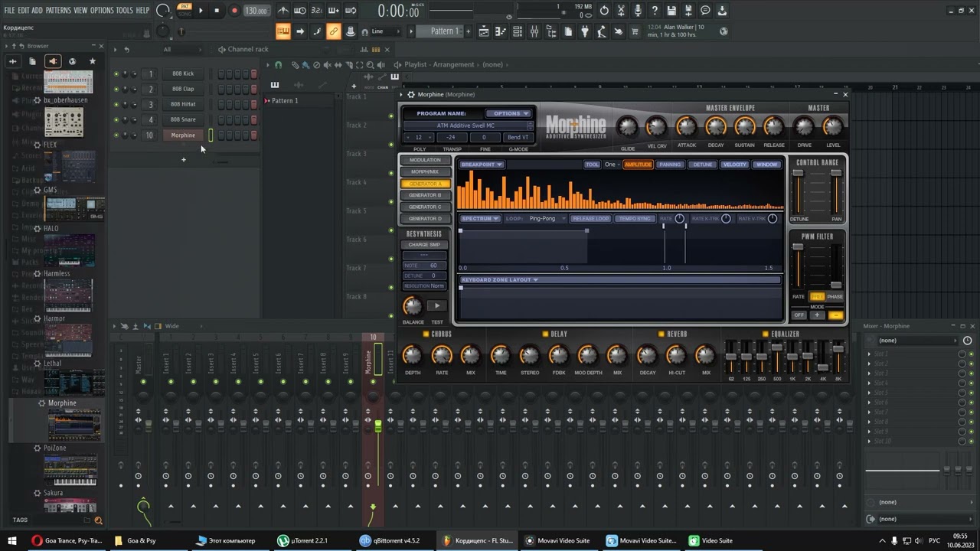Click the star favorites icon in Browser
Screen dimensions: 980x551
pyautogui.click(x=93, y=61)
